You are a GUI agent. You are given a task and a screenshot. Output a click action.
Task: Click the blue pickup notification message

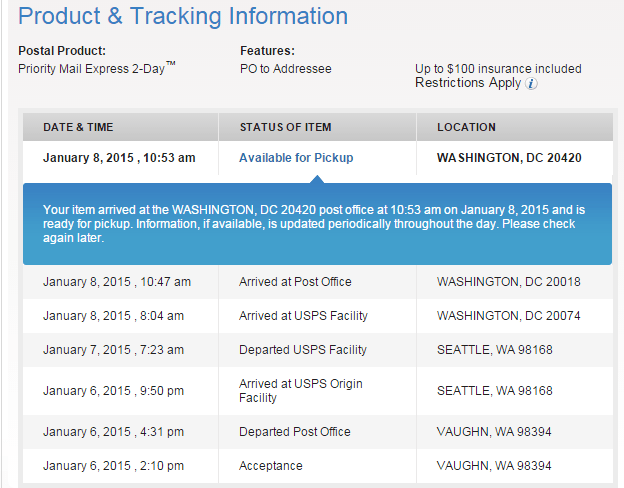coord(317,224)
